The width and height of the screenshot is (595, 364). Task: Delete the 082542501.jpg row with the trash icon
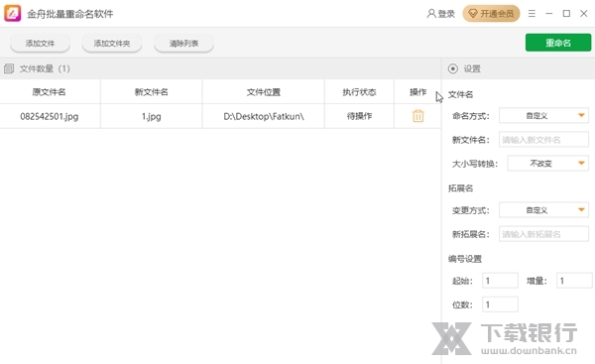tap(418, 116)
